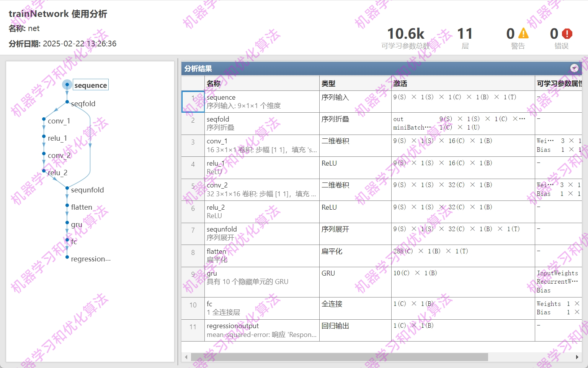Sort by the 名称 column header
Screen dimensions: 588x368
tap(262, 83)
